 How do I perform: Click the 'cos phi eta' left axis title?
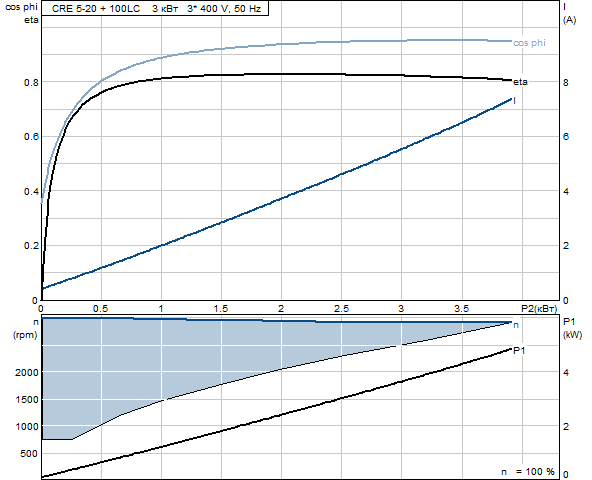22,13
